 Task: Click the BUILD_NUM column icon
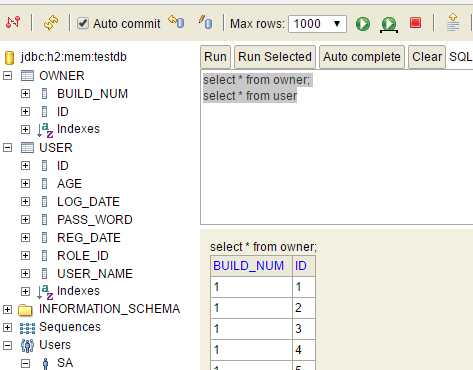click(44, 94)
